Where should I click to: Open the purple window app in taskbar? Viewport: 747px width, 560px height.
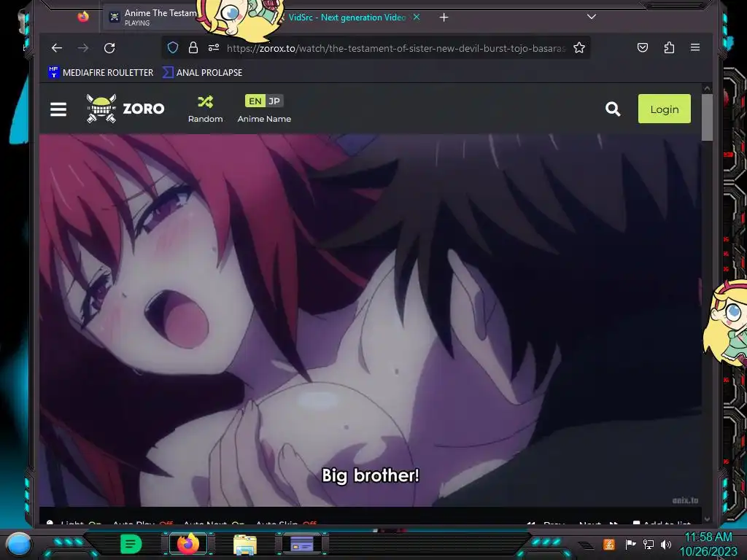coord(301,544)
